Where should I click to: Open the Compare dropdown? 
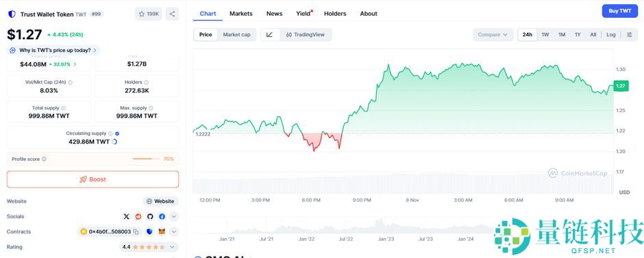tap(493, 35)
